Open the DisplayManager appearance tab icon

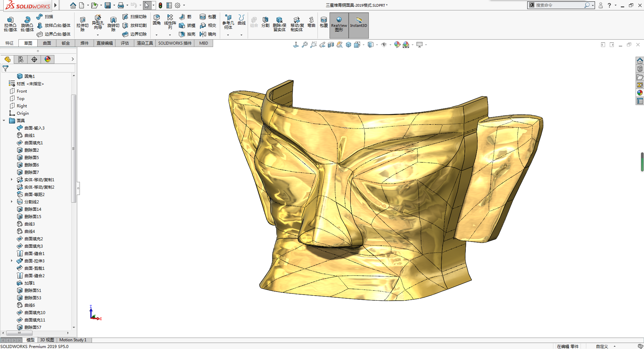tap(48, 59)
